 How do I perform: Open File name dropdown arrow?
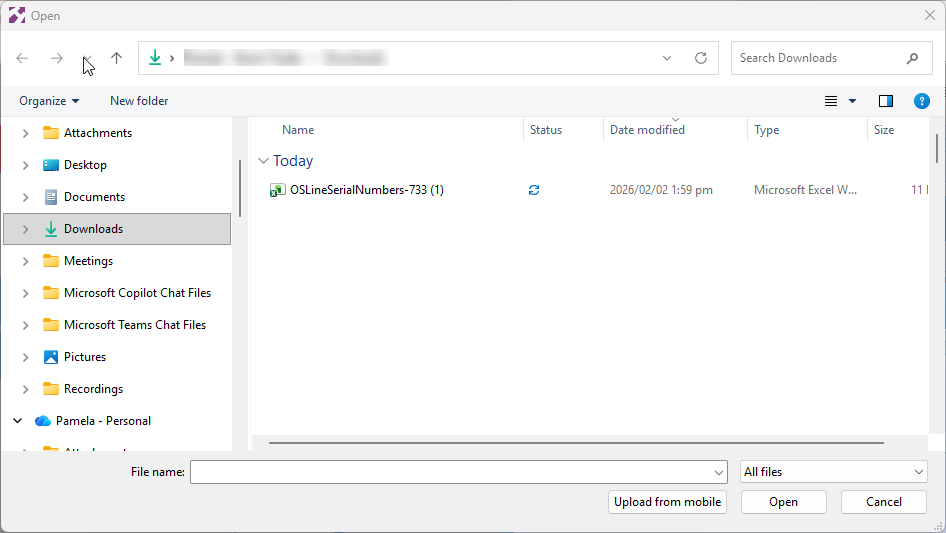point(719,472)
